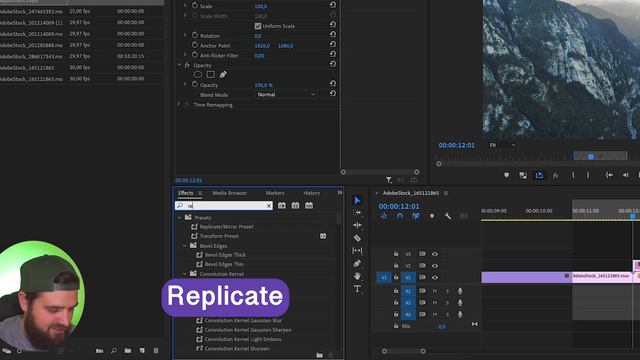Viewport: 640px width, 360px height.
Task: Hide the V2 track output eye
Action: click(x=435, y=266)
